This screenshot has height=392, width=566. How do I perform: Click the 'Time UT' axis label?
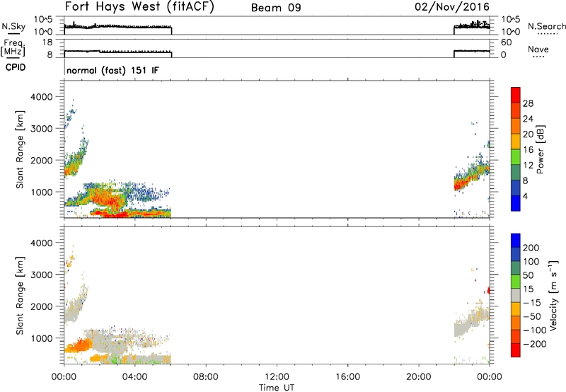(x=277, y=388)
